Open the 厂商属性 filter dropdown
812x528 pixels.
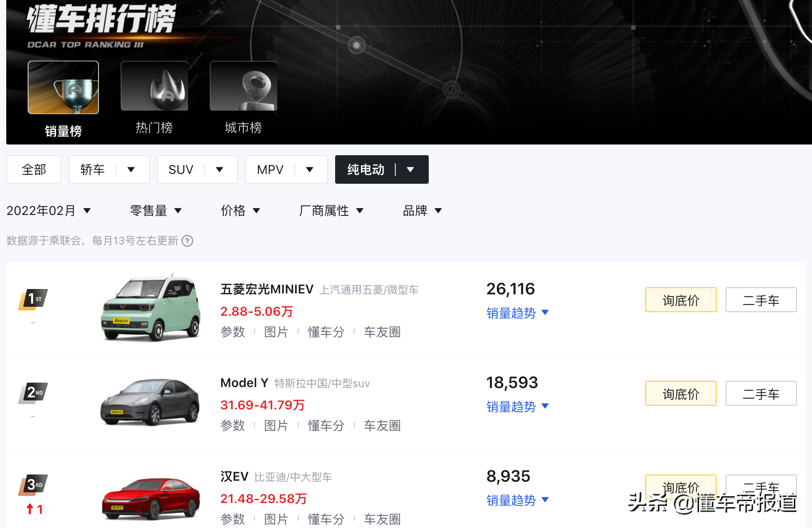click(331, 210)
